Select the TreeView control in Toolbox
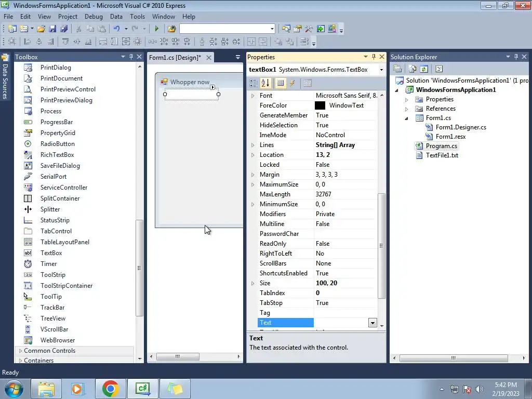 click(53, 318)
